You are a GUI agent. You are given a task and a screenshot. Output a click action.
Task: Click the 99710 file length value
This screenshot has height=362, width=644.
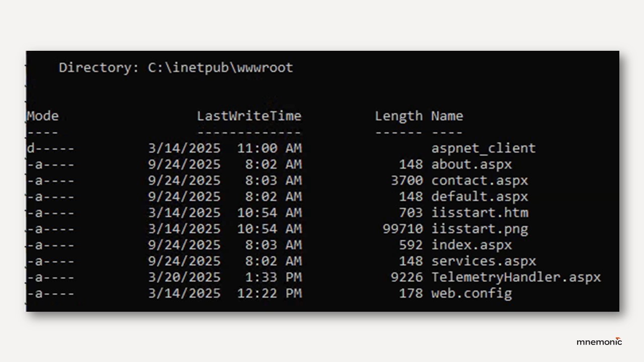403,229
